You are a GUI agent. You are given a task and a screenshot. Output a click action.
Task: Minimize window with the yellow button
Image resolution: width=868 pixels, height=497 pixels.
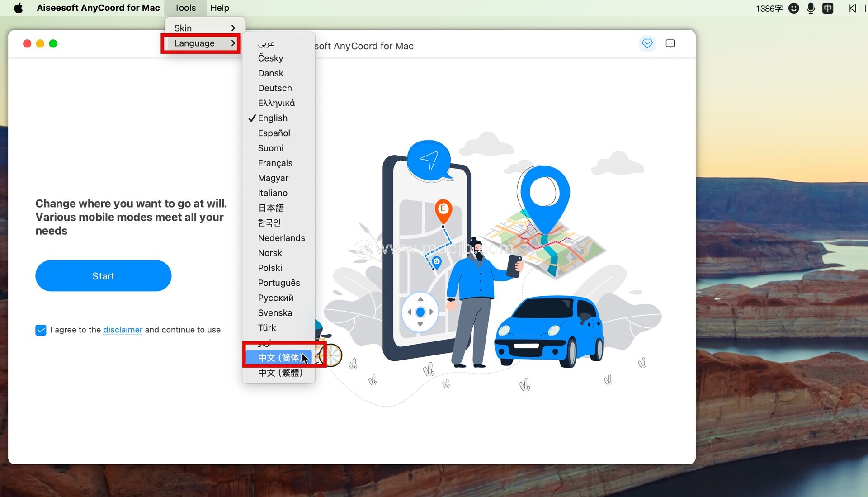(40, 43)
